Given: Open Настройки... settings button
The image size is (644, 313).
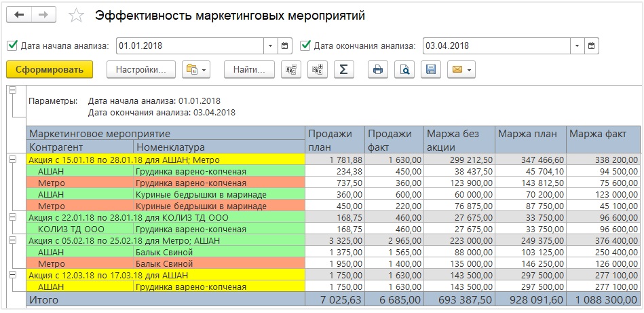Looking at the screenshot, I should coord(141,69).
